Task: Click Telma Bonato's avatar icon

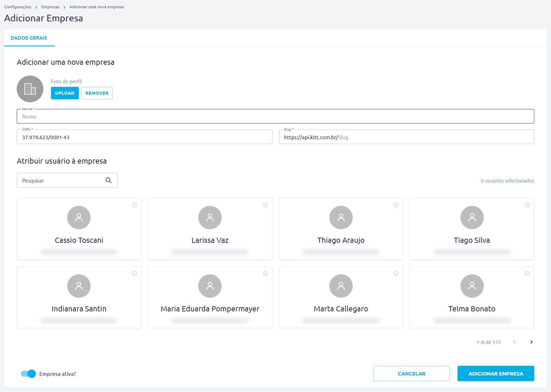Action: (472, 286)
